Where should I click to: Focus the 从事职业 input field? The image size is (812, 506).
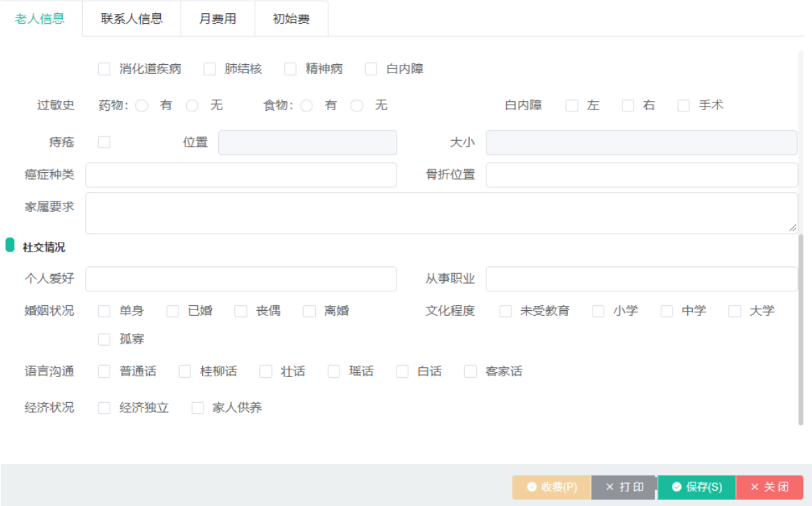coord(642,279)
